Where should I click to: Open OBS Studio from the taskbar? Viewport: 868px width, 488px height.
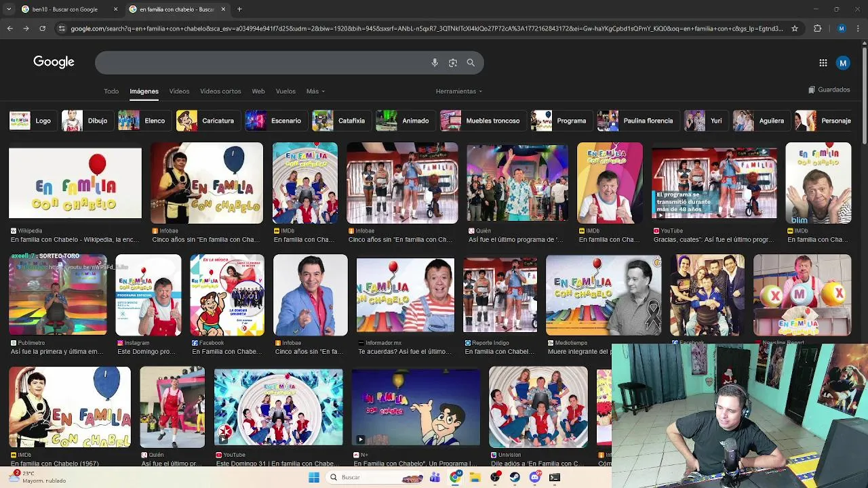[496, 477]
